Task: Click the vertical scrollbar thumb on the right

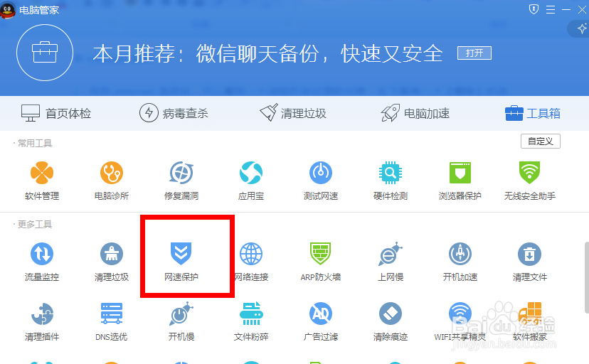Action: [586, 277]
